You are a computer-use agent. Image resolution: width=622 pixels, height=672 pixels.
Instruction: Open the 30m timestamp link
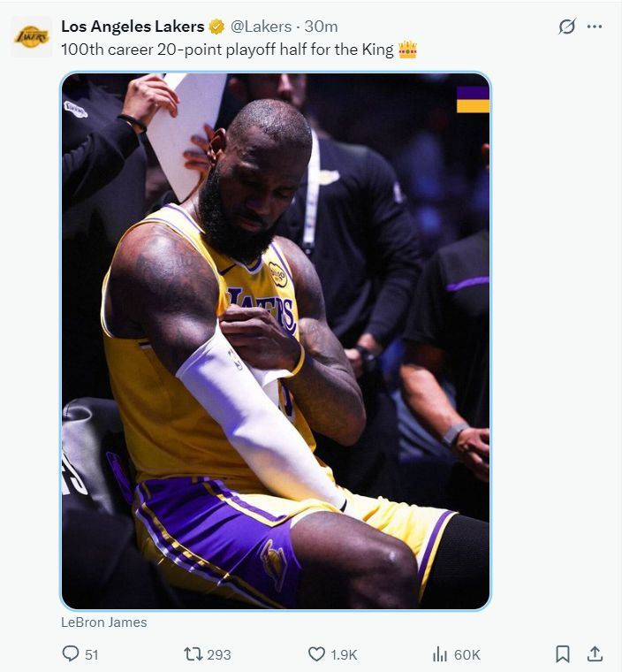(321, 27)
